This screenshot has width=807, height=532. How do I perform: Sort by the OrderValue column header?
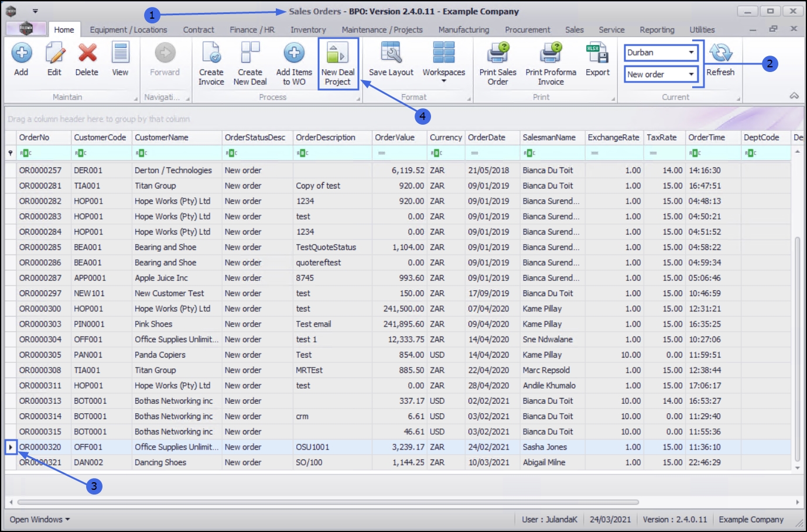coord(399,138)
